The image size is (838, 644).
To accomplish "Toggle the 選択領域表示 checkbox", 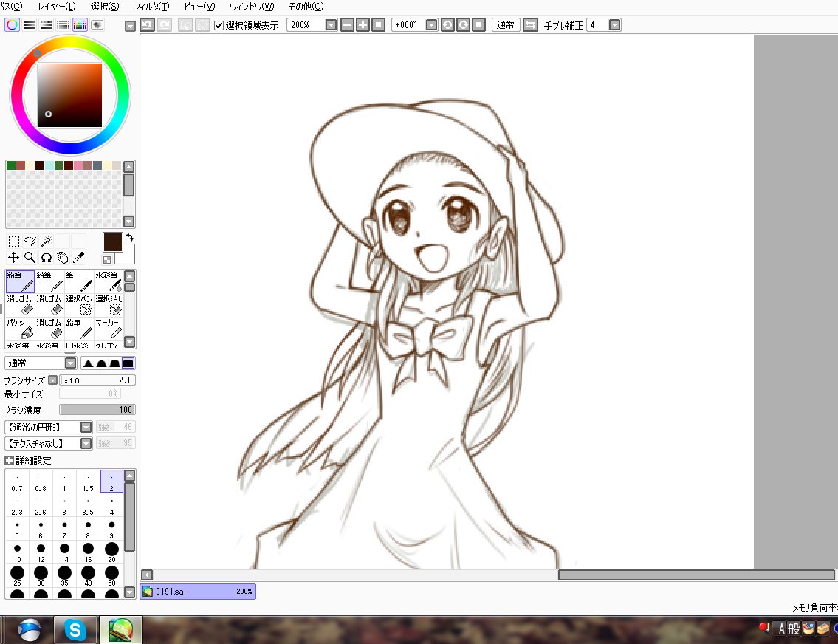I will click(219, 25).
